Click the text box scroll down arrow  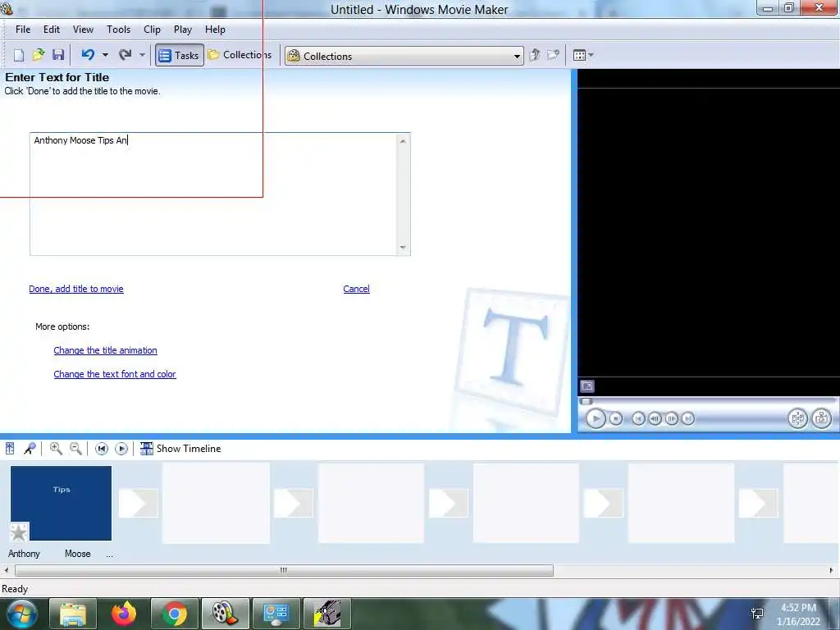(x=403, y=248)
